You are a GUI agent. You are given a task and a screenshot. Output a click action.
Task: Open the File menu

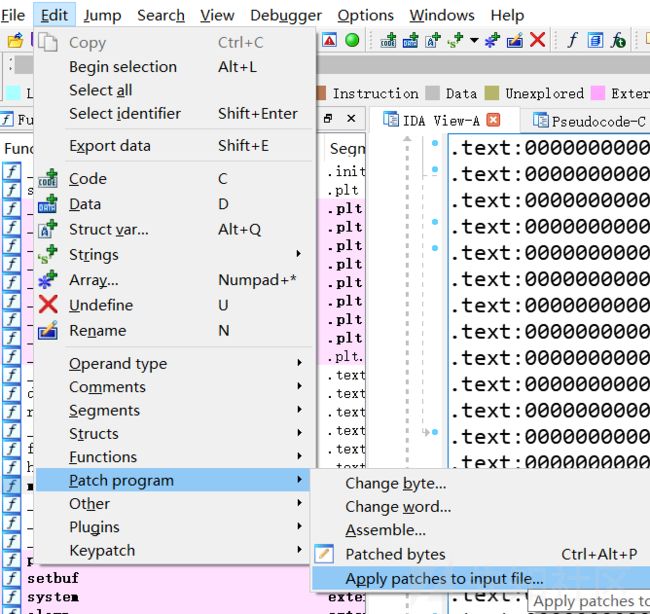pyautogui.click(x=13, y=15)
